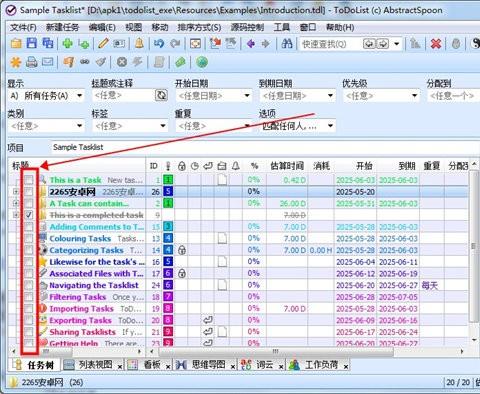Image resolution: width=480 pixels, height=394 pixels.
Task: Open the 标签 tags dropdown
Action: pyautogui.click(x=163, y=126)
